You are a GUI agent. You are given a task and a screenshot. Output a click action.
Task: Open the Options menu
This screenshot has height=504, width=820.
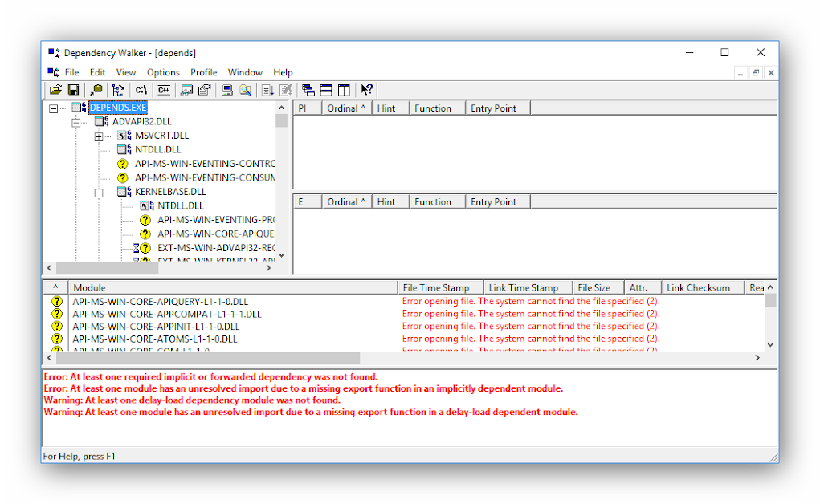163,72
